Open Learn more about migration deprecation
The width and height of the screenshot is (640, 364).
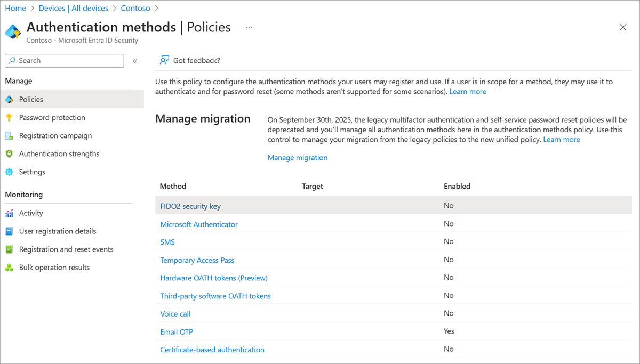[x=561, y=139]
